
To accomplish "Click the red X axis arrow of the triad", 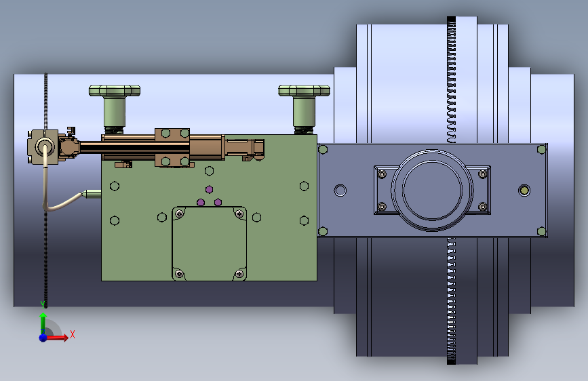I will (x=57, y=338).
